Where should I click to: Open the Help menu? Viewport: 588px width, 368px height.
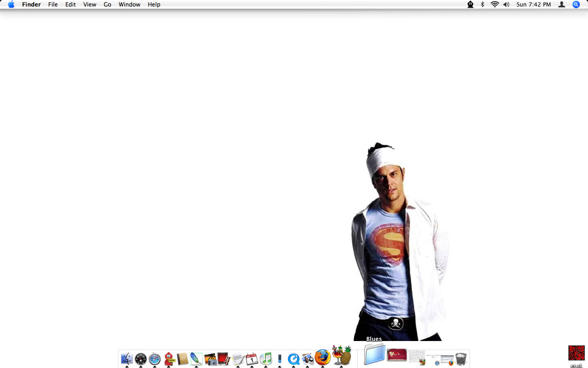point(154,4)
